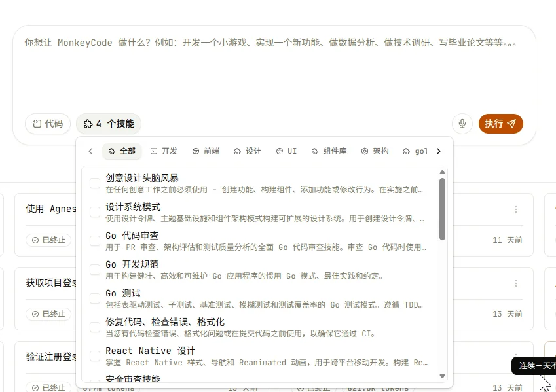Click 已终止 status on the 获取项目登录 card
This screenshot has width=556, height=392.
[x=48, y=314]
